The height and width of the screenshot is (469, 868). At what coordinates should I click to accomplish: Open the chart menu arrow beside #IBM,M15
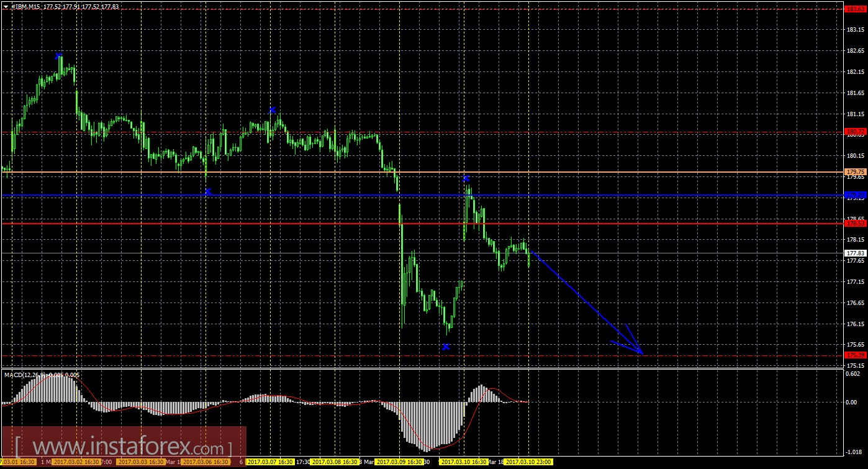6,6
